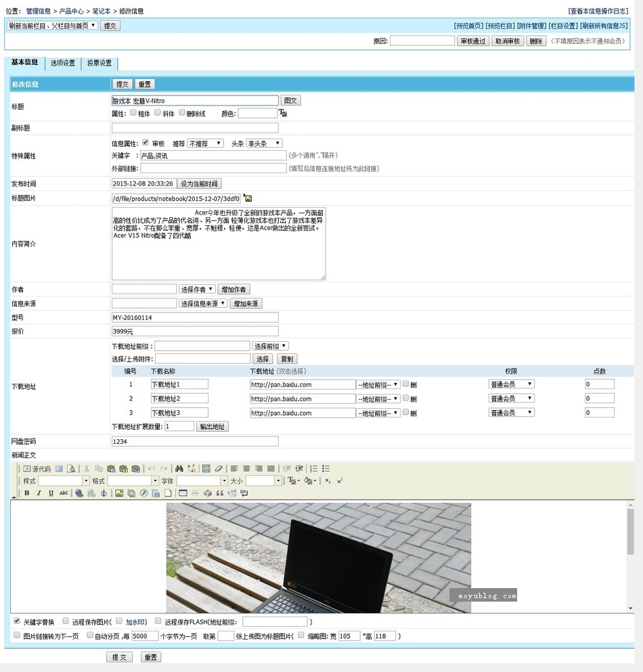Click 设为当前时间 button

tap(199, 184)
